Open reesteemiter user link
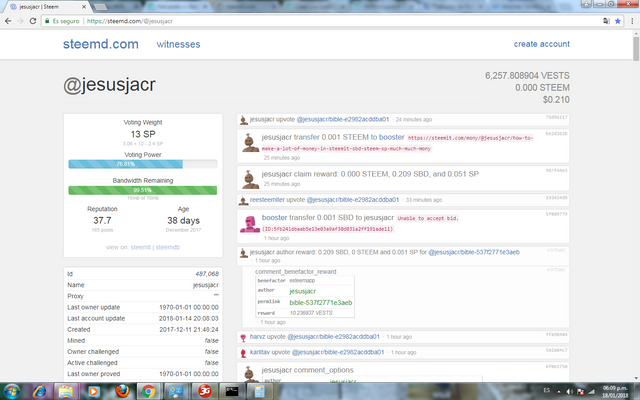Image resolution: width=640 pixels, height=400 pixels. tap(267, 200)
